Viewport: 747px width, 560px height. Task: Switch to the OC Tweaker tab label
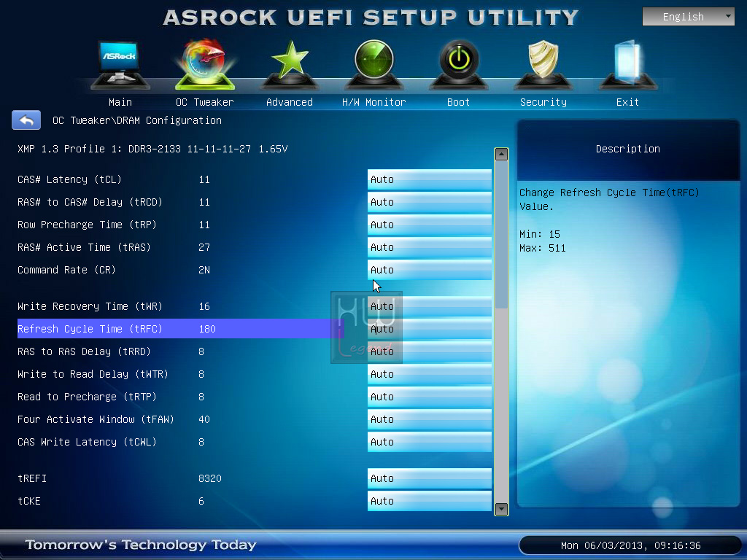click(x=205, y=102)
